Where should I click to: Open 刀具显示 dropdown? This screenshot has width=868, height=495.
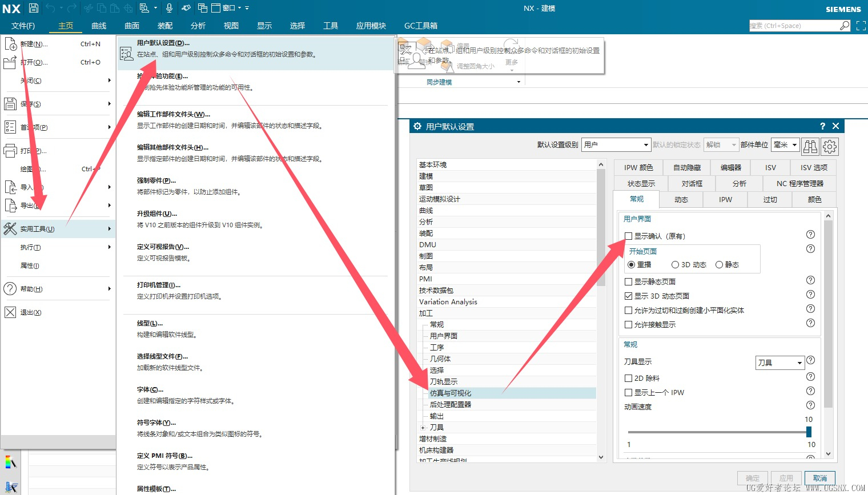780,363
